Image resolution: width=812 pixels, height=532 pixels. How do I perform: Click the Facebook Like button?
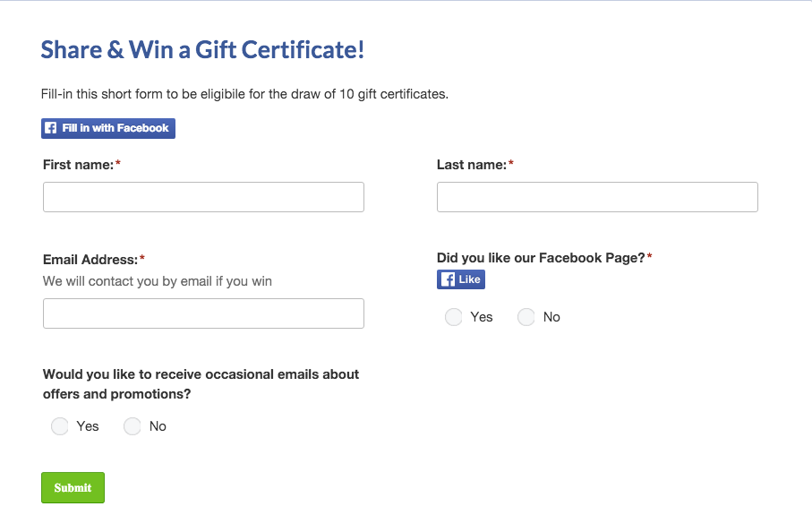coord(461,279)
